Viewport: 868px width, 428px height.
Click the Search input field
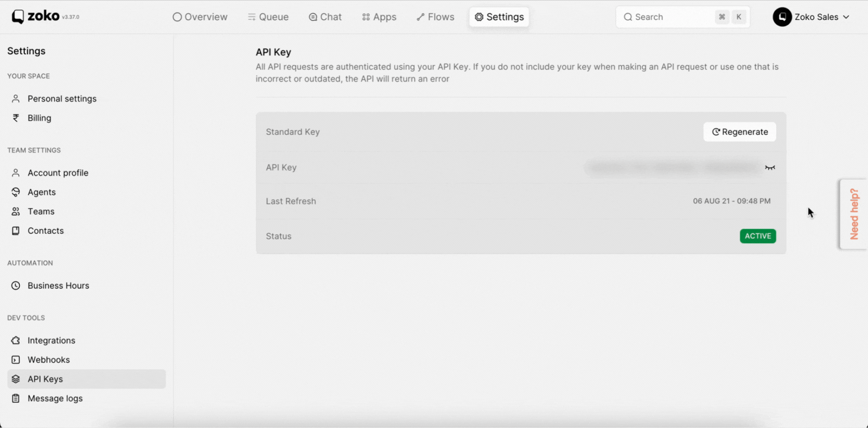click(683, 17)
